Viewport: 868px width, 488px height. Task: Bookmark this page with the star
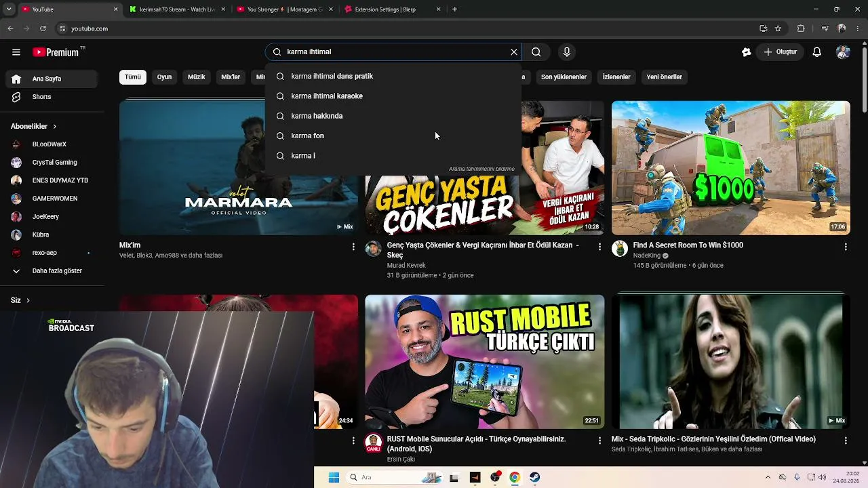[x=778, y=28]
